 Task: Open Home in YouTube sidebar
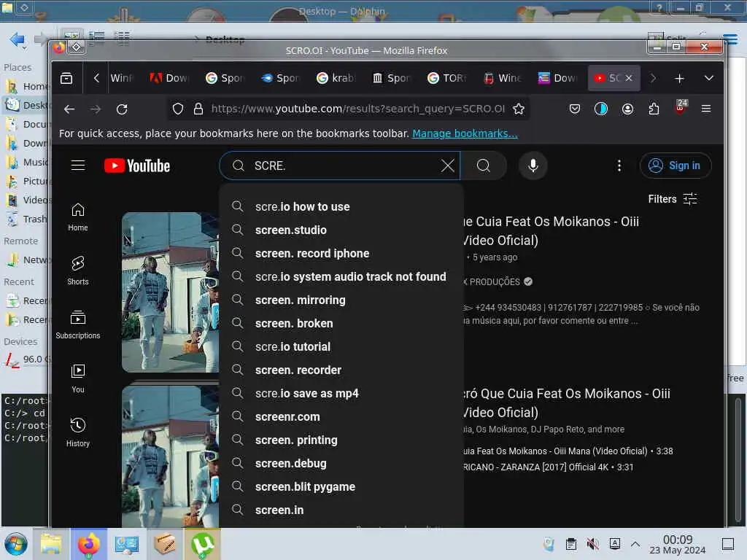(77, 217)
